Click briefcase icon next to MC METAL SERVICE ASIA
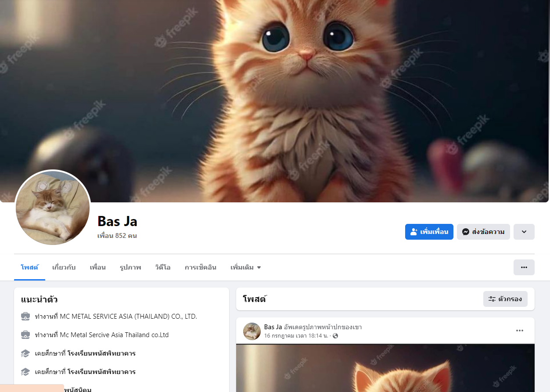 25,316
